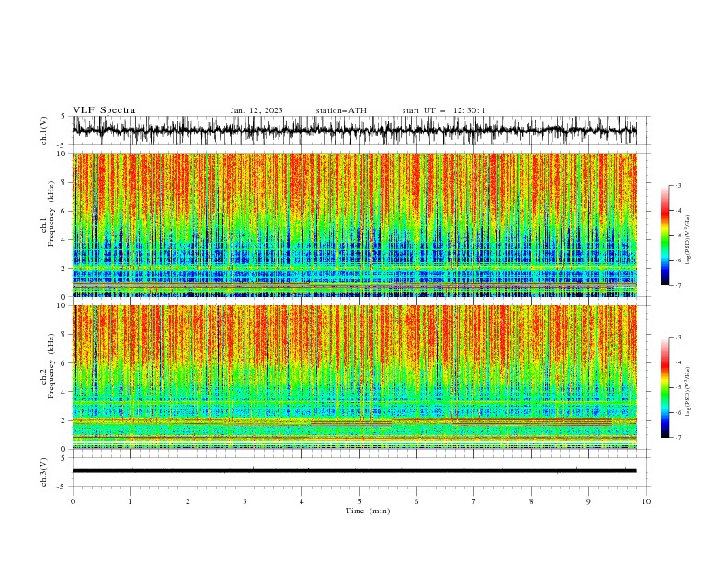Click the "start UT = 12:30:1" header text
This screenshot has width=728, height=563.
click(x=444, y=110)
